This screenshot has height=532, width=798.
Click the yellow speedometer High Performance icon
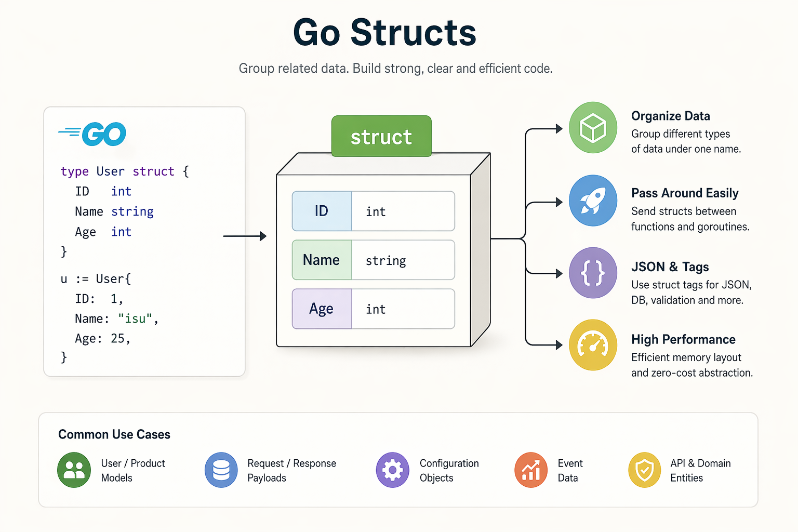[x=593, y=345]
